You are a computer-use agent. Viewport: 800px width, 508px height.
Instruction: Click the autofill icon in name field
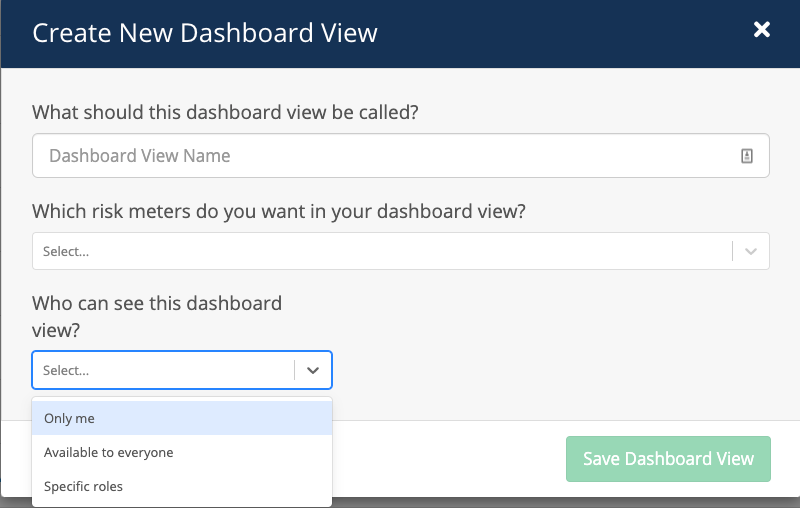pyautogui.click(x=746, y=156)
